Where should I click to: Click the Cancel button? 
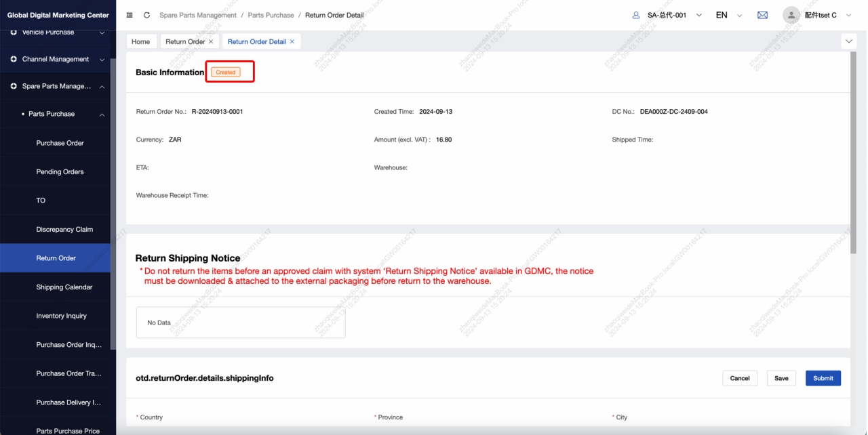click(x=740, y=378)
